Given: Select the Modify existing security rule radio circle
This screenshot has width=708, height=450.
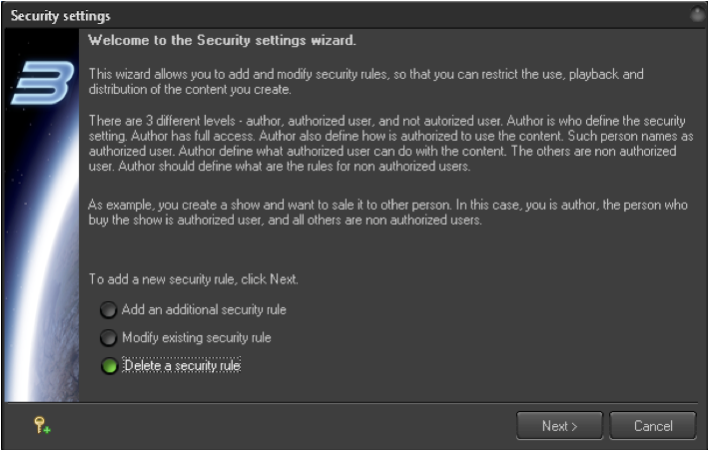Looking at the screenshot, I should 108,338.
